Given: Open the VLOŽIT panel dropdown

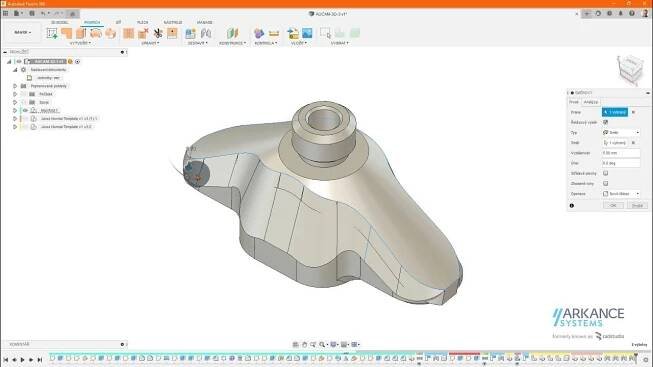Looking at the screenshot, I should point(299,43).
